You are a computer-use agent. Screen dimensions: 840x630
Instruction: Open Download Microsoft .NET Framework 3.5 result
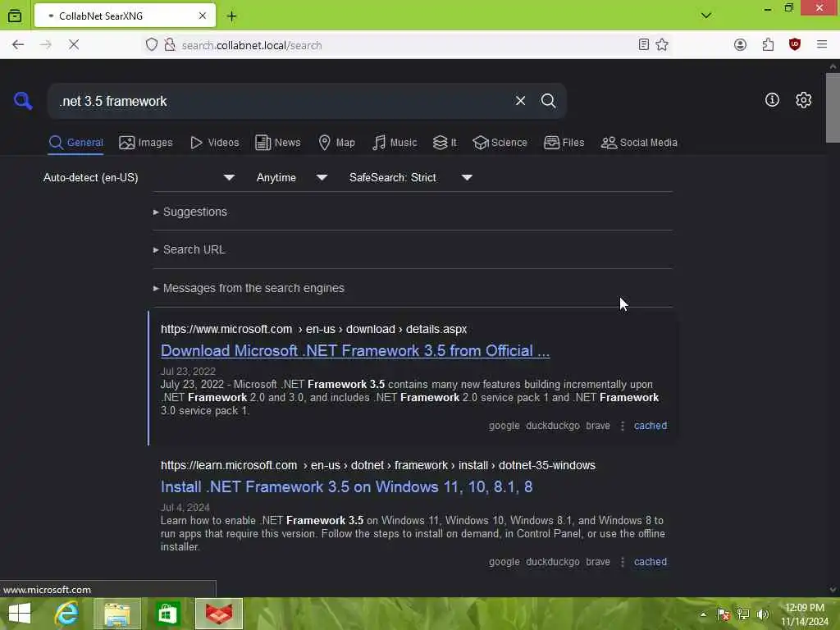click(x=355, y=351)
